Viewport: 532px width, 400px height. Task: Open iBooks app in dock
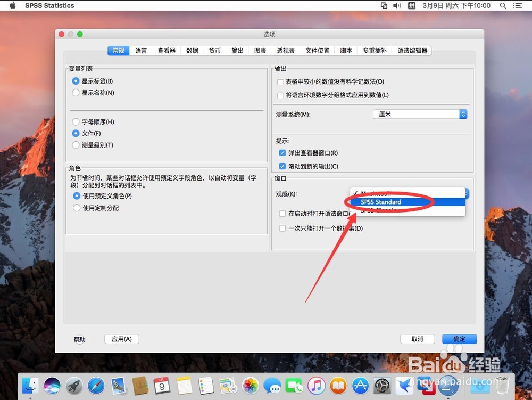[338, 386]
